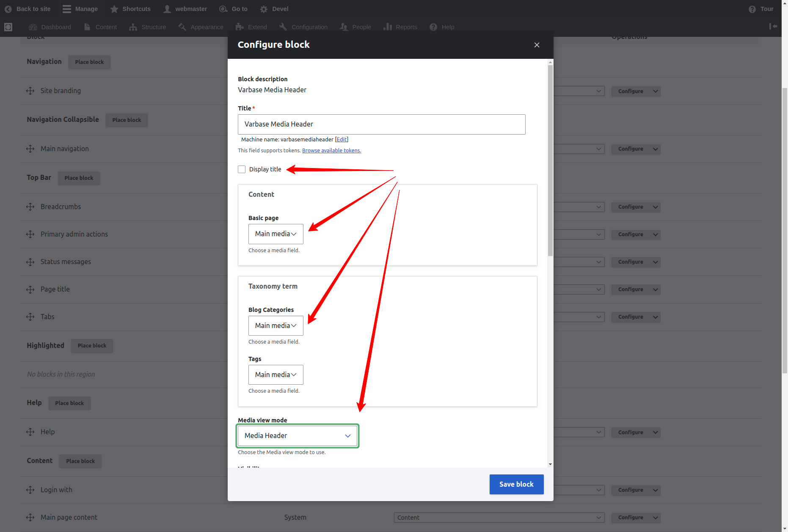The image size is (788, 532).
Task: Click the Shortcuts star icon
Action: coord(114,9)
